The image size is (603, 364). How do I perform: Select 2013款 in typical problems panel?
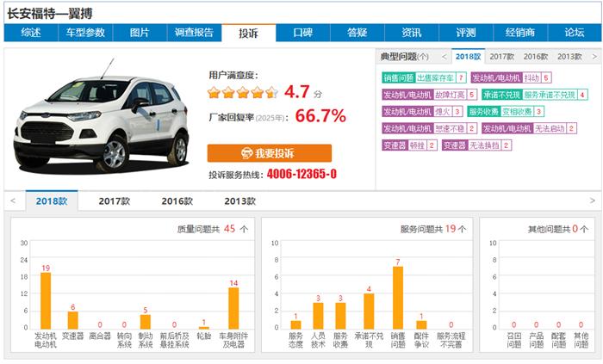pyautogui.click(x=569, y=57)
